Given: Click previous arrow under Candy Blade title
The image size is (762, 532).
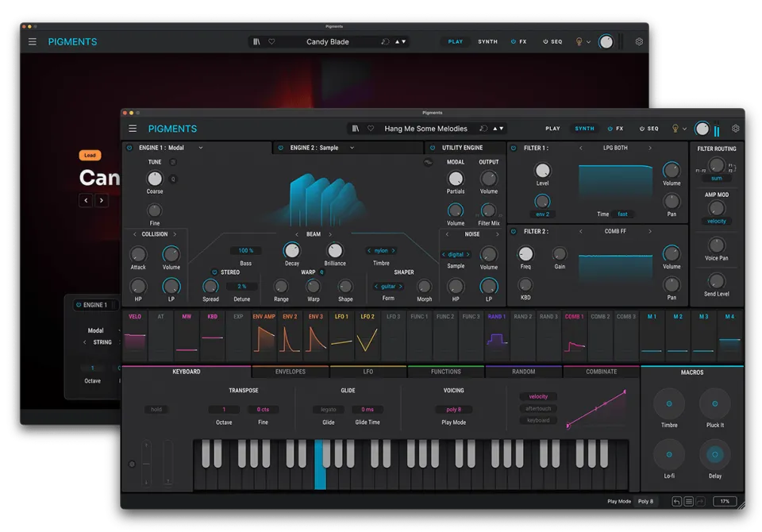Looking at the screenshot, I should click(x=86, y=200).
